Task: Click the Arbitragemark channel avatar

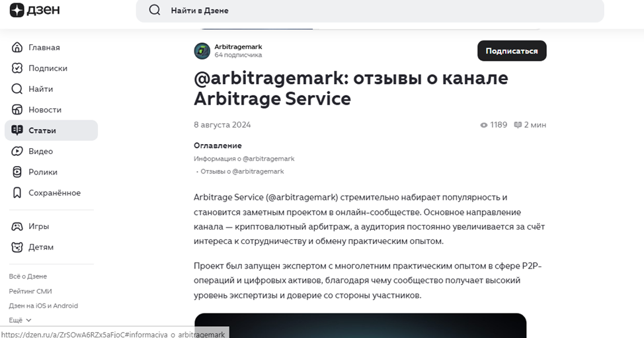Action: click(x=202, y=51)
